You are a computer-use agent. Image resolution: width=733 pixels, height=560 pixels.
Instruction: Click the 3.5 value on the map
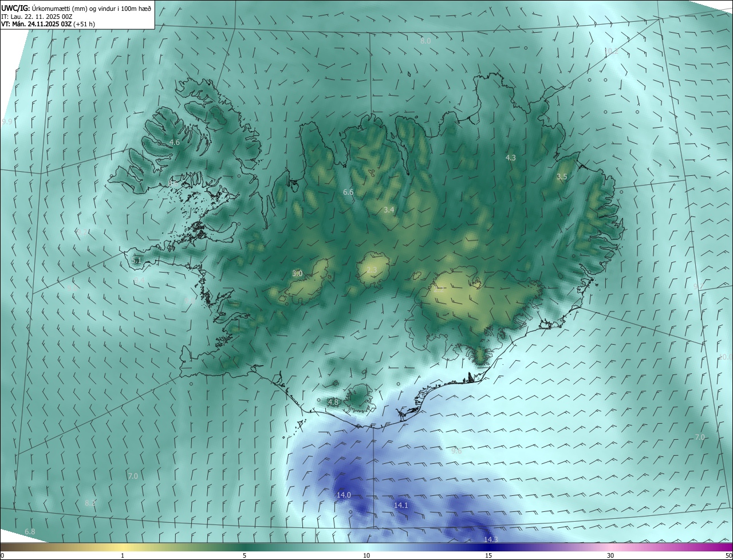coord(562,177)
